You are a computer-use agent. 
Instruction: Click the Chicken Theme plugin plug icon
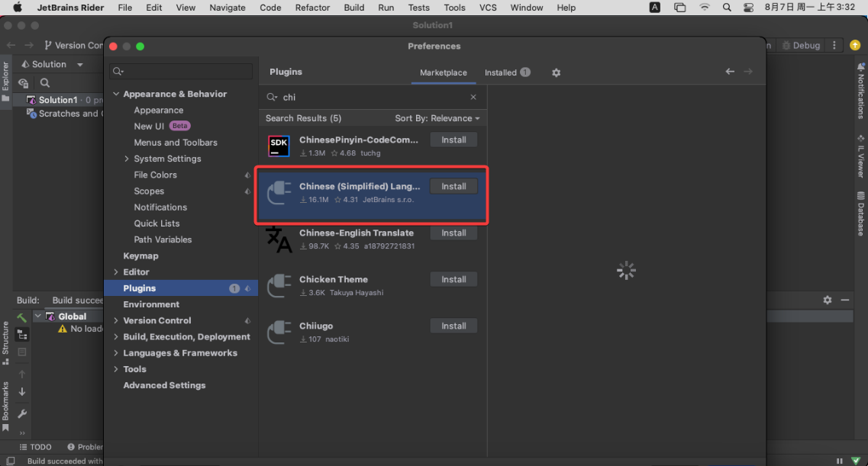[x=279, y=285]
